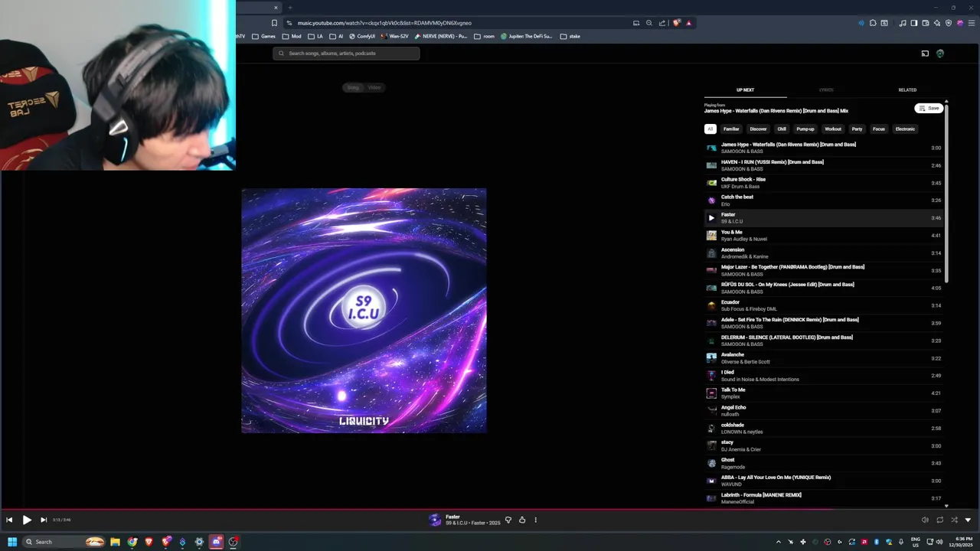Select the Workout filter chip
Image resolution: width=980 pixels, height=551 pixels.
(x=833, y=129)
